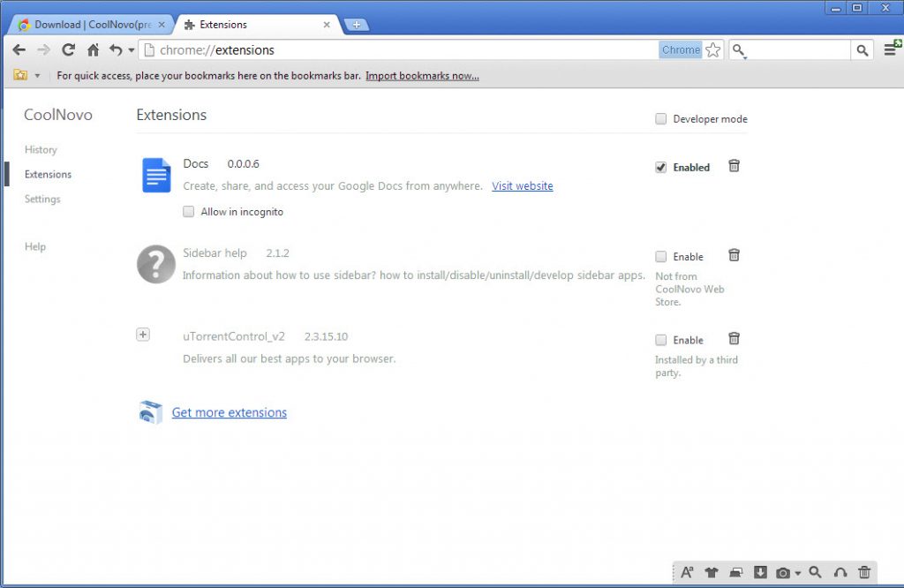Select the Extensions tab

257,25
